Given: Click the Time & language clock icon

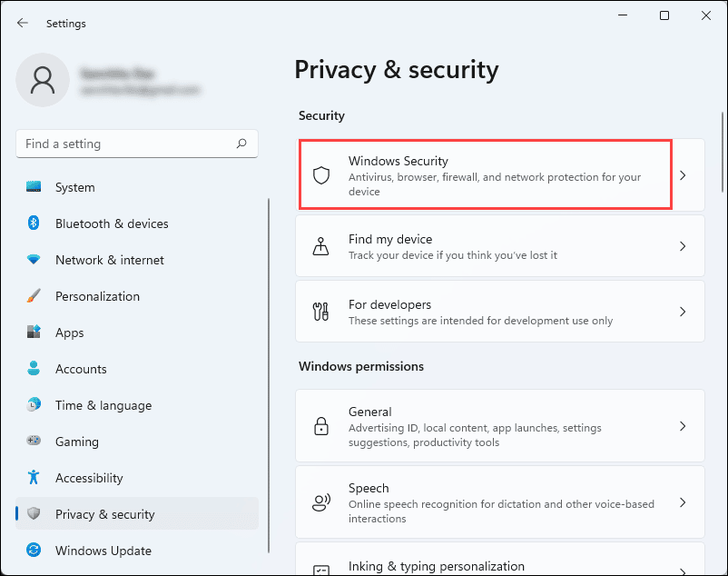Looking at the screenshot, I should point(34,404).
